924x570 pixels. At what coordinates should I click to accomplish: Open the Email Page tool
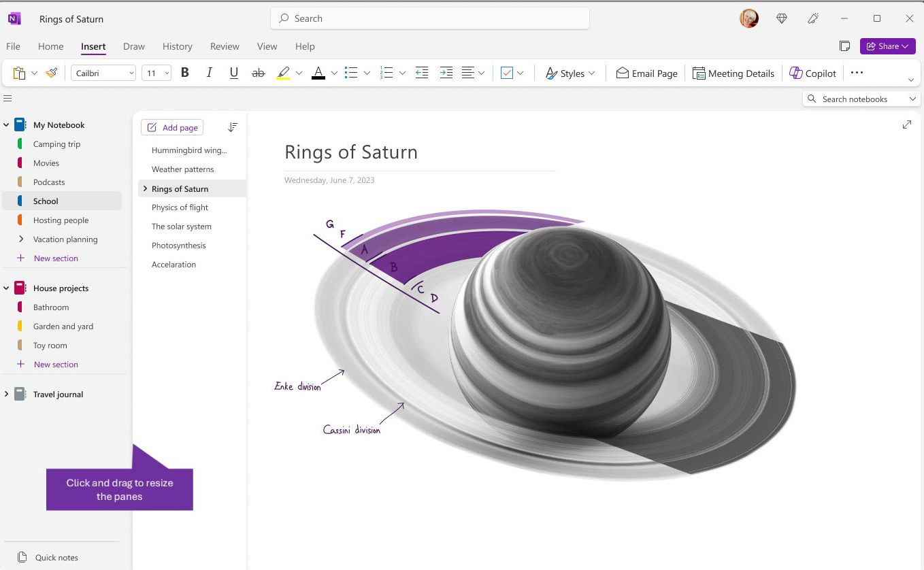point(646,73)
